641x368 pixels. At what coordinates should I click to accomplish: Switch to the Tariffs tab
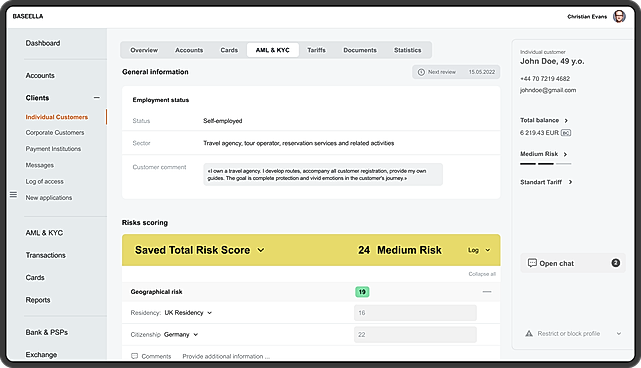tap(316, 50)
